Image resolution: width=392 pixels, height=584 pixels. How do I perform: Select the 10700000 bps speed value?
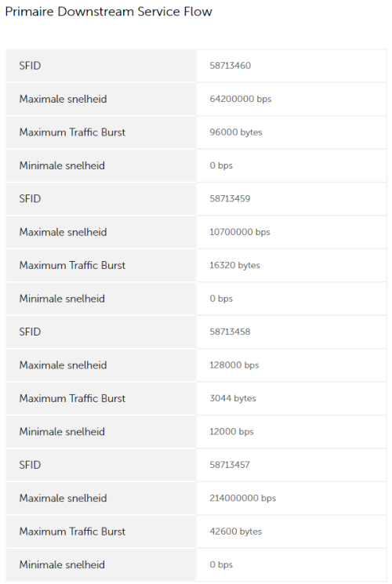[240, 232]
